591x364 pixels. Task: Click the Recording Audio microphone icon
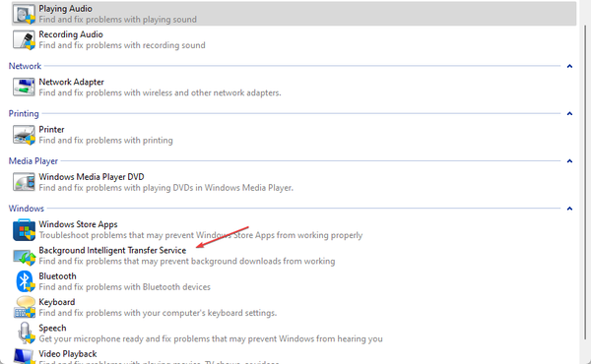coord(24,40)
